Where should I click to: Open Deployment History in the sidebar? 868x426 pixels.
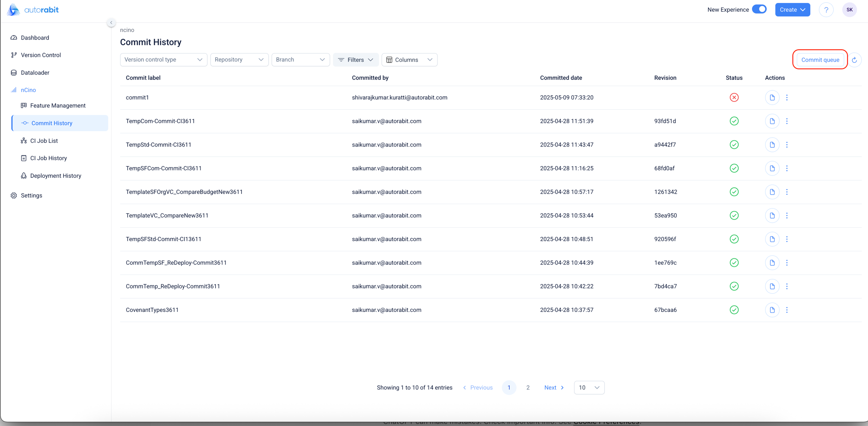pyautogui.click(x=56, y=176)
